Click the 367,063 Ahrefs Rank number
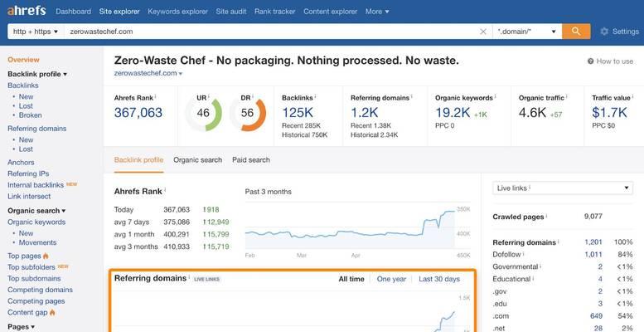Image resolution: width=644 pixels, height=332 pixels. (x=138, y=112)
